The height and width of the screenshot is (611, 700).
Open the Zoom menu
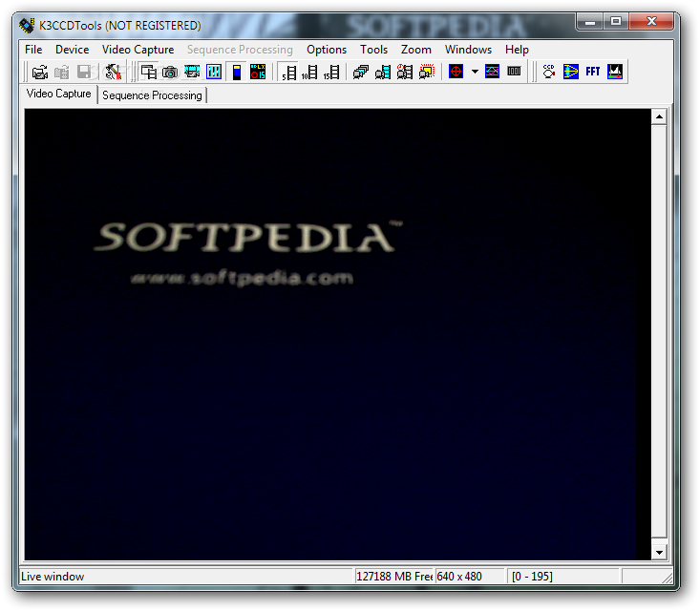coord(416,50)
